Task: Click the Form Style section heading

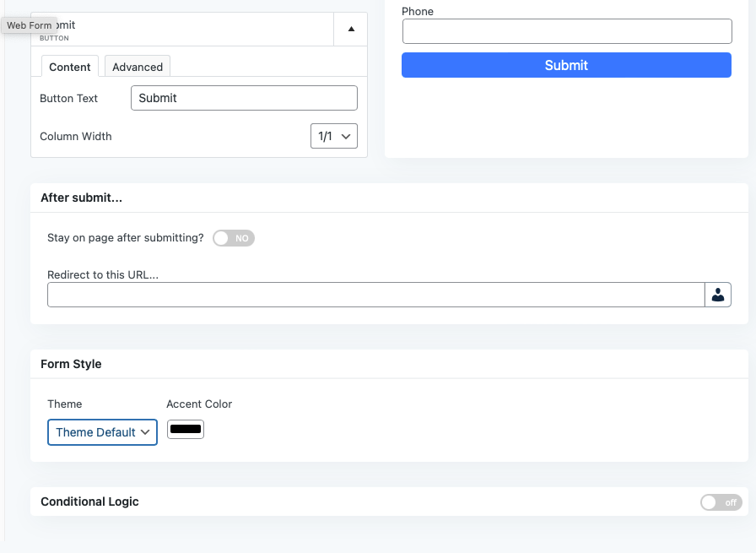Action: click(x=71, y=364)
